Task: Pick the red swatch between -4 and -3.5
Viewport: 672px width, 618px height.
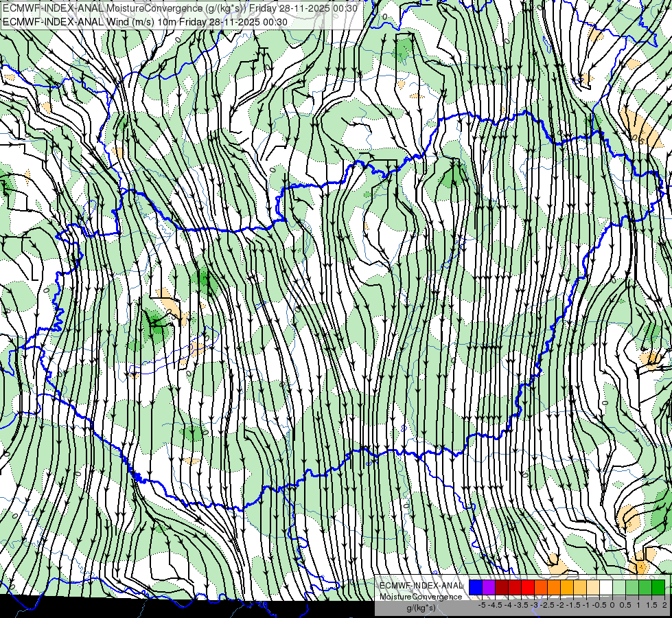Action: point(515,587)
